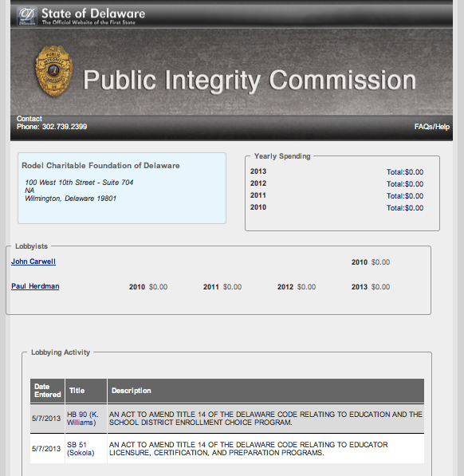Click the phone number 302.739.2399

[65, 127]
